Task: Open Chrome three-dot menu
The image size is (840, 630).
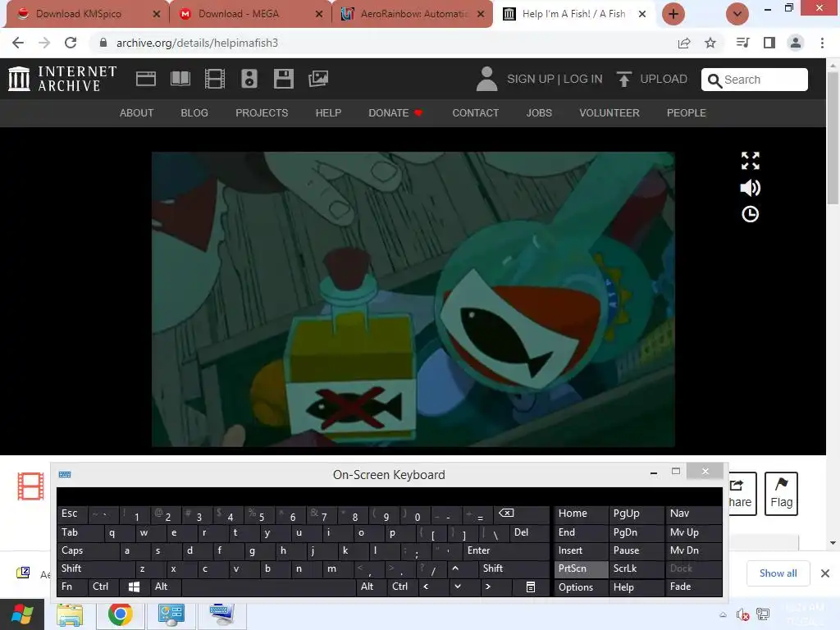Action: click(x=822, y=43)
